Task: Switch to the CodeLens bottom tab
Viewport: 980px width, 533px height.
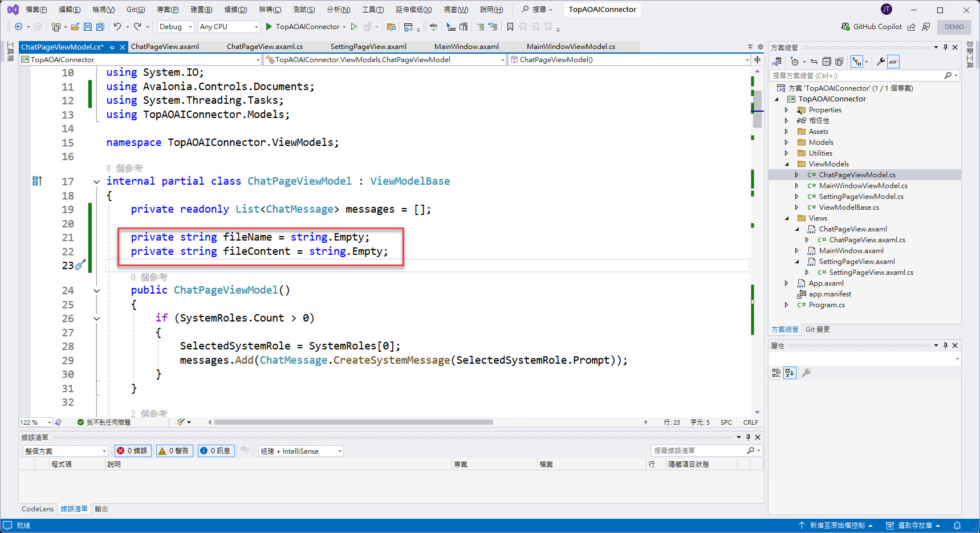Action: point(38,509)
